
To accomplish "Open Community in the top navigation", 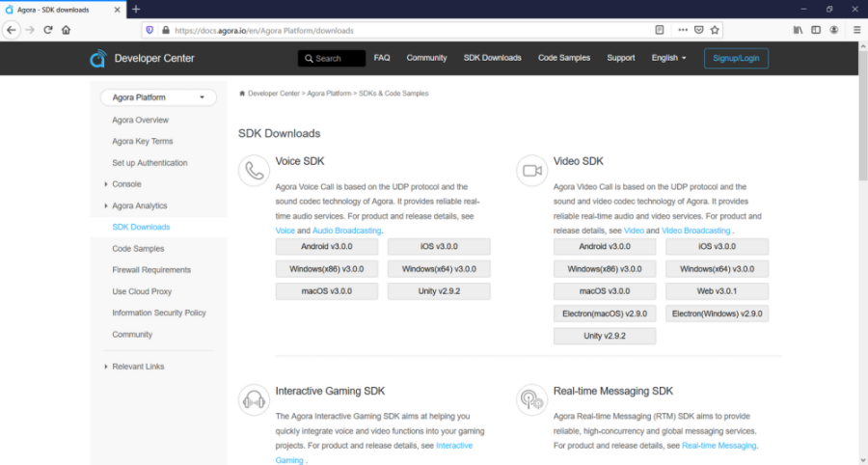I will click(426, 58).
